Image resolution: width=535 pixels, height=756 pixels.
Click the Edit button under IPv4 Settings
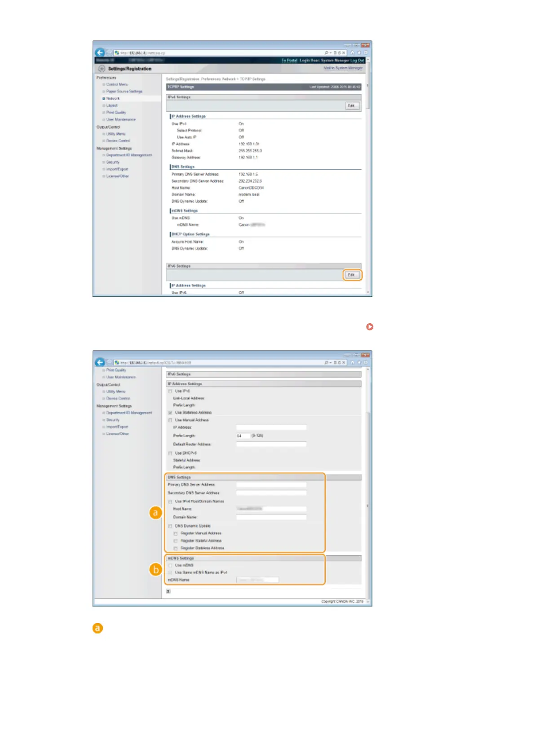352,106
